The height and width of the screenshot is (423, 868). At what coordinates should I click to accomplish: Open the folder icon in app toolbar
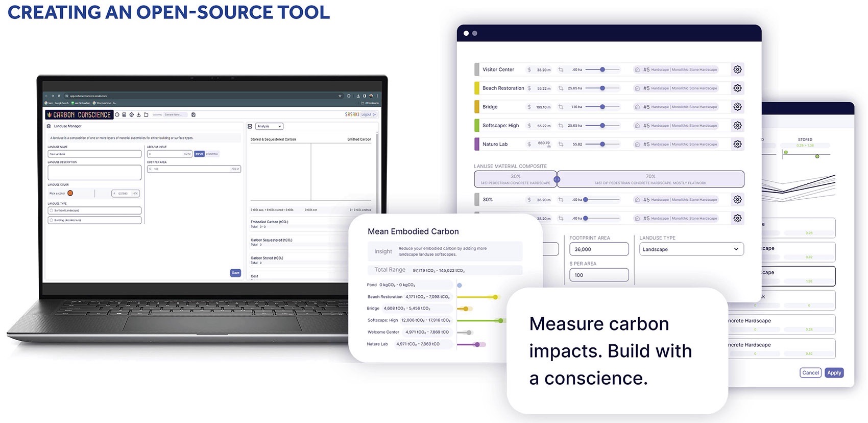point(146,115)
